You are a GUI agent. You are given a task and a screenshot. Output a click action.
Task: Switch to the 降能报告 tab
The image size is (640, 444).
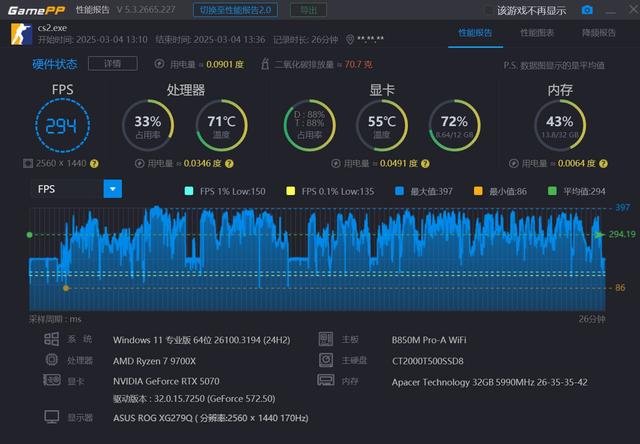[x=598, y=33]
